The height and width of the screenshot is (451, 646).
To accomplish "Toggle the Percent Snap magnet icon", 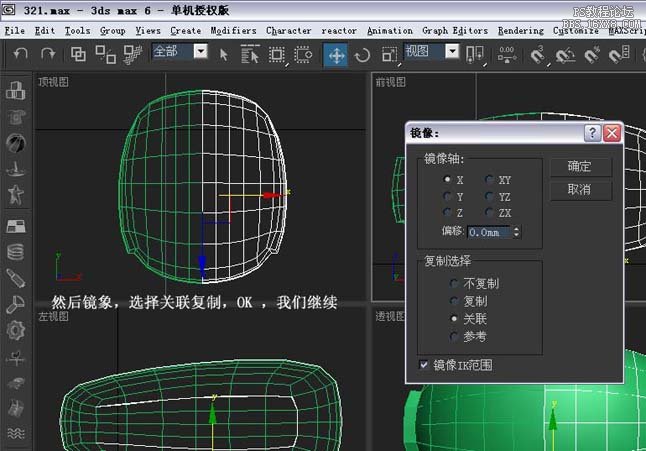I will tap(592, 54).
